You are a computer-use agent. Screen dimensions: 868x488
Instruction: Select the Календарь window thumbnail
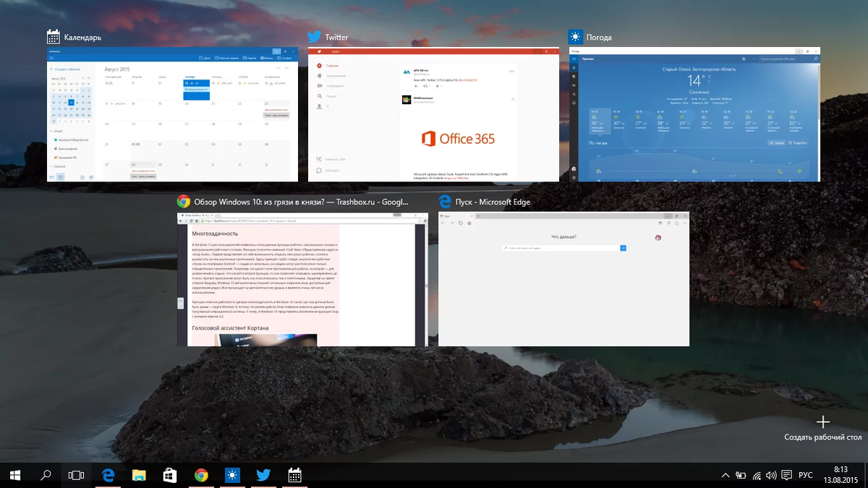[x=173, y=114]
